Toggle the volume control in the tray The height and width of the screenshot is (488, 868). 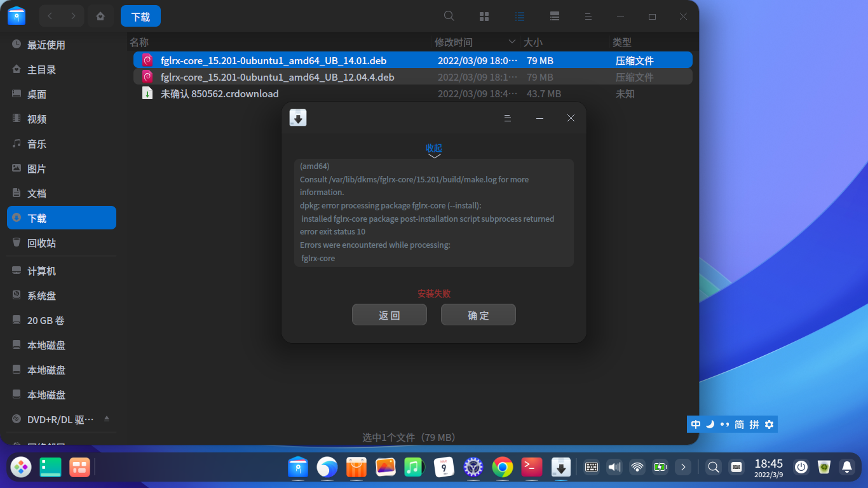click(x=614, y=467)
